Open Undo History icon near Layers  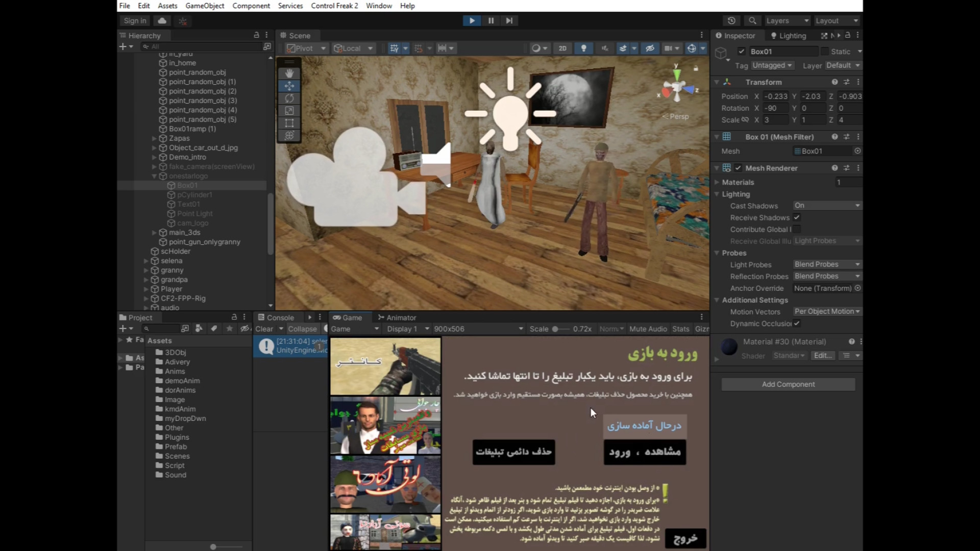point(731,20)
